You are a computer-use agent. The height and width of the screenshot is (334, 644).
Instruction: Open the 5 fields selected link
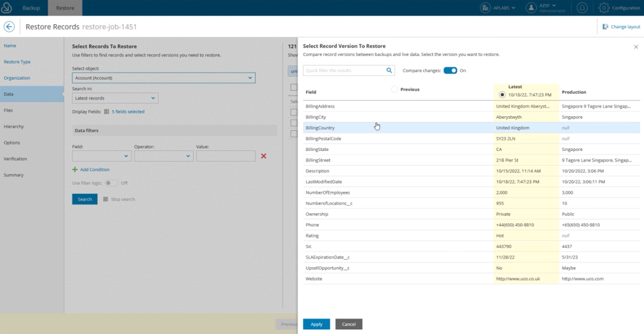(128, 112)
